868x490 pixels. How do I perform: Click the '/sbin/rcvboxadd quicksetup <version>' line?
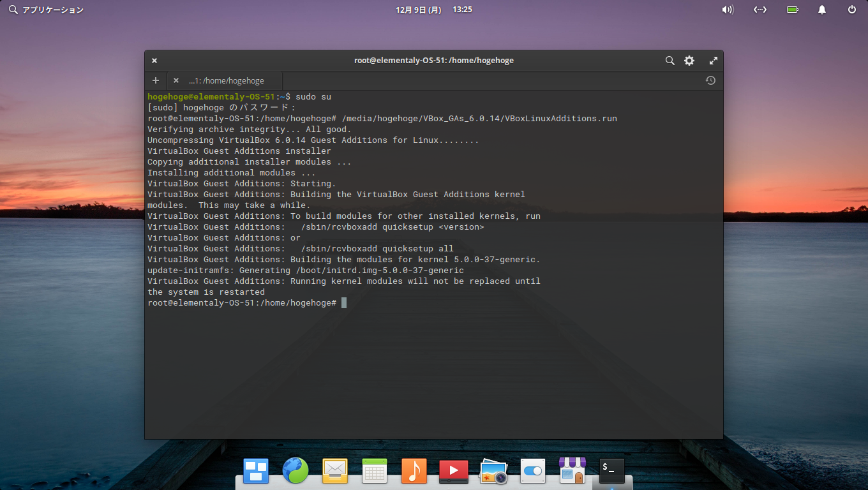click(316, 227)
